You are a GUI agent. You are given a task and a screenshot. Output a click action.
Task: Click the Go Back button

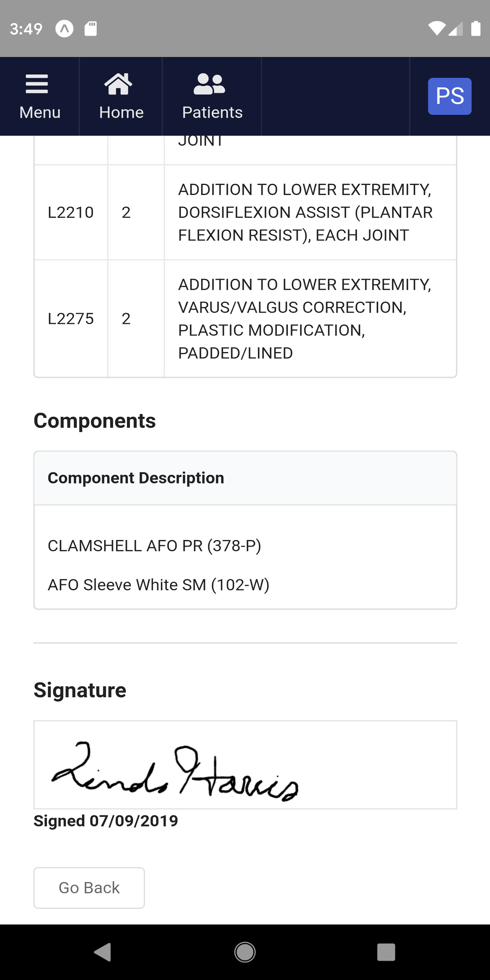pyautogui.click(x=89, y=888)
